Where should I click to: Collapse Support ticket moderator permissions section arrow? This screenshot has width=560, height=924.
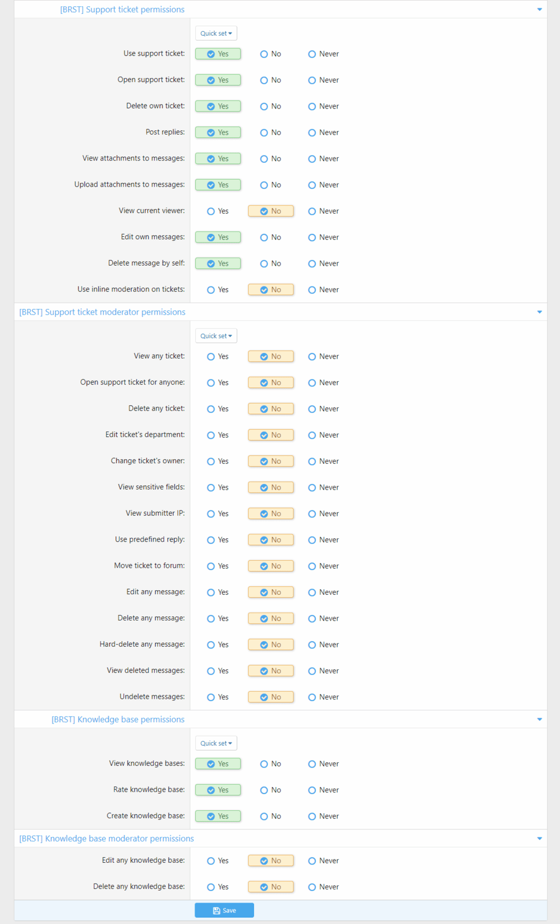[539, 312]
